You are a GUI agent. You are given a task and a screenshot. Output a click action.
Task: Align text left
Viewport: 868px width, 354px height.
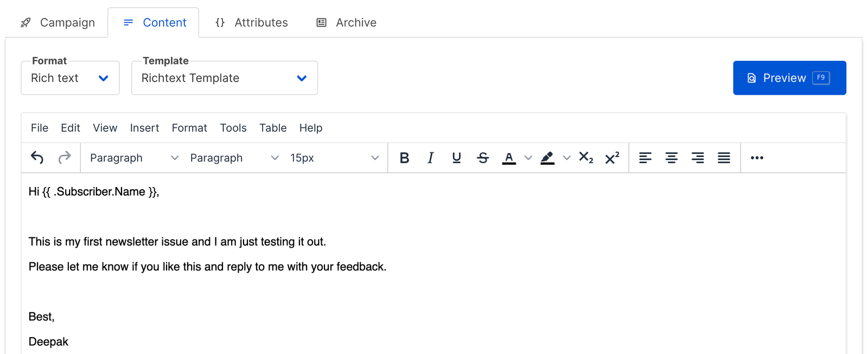click(x=645, y=158)
